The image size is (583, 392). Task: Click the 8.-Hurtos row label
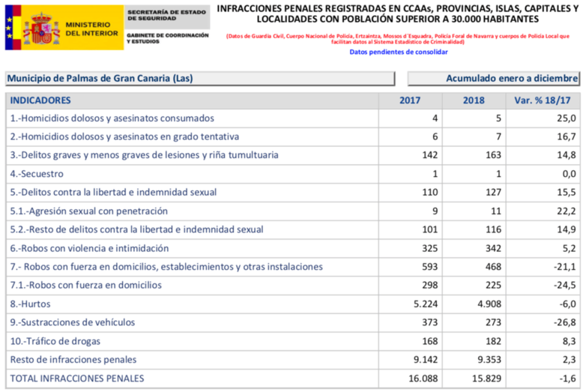point(33,304)
